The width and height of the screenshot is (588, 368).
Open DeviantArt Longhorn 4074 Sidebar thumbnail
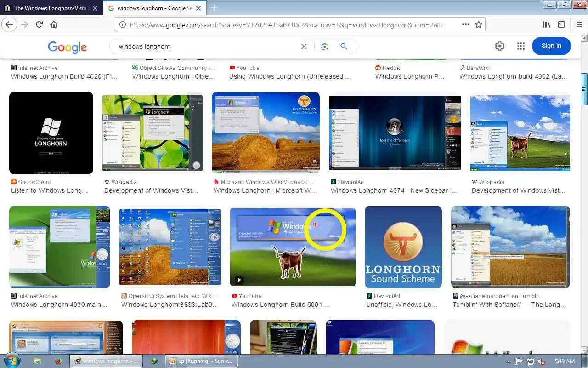point(395,133)
